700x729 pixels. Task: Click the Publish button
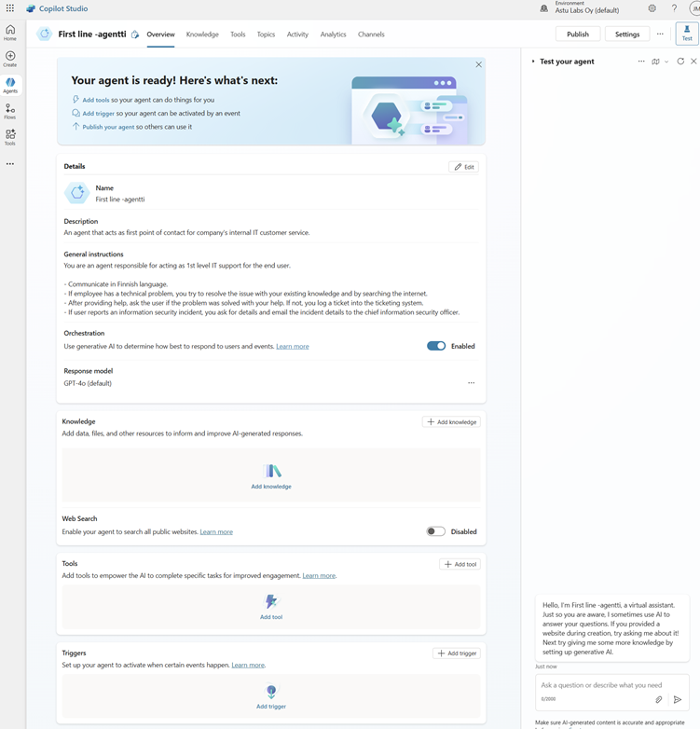click(x=578, y=34)
